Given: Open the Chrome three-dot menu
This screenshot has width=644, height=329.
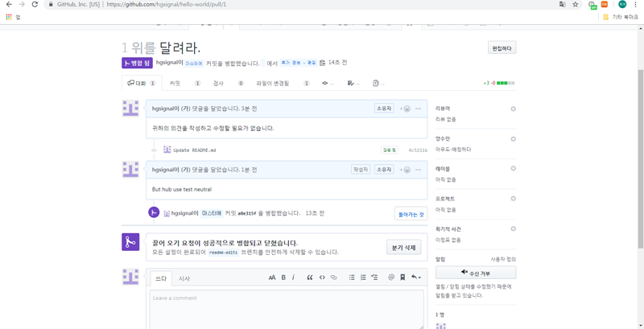Looking at the screenshot, I should pos(636,5).
